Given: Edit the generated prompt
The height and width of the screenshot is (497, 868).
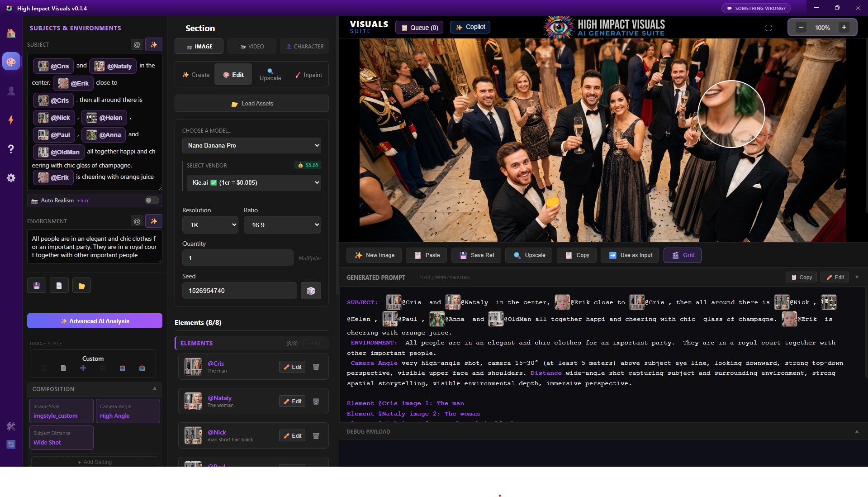Looking at the screenshot, I should 835,277.
